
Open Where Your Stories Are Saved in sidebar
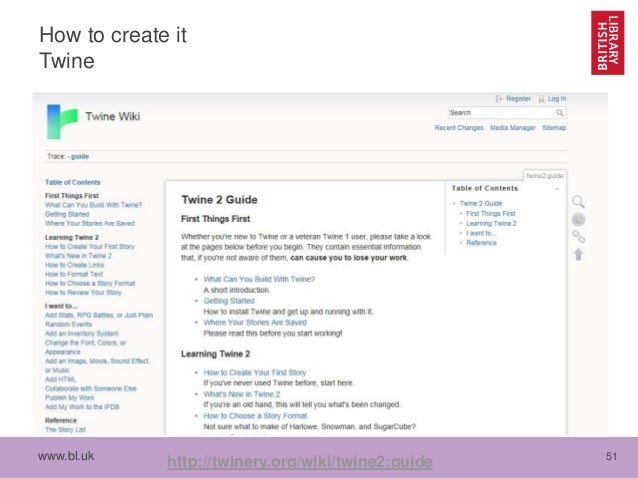pyautogui.click(x=90, y=223)
